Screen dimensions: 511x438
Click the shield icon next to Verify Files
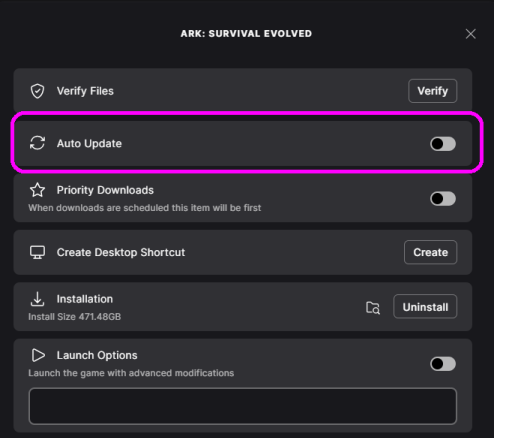(37, 91)
